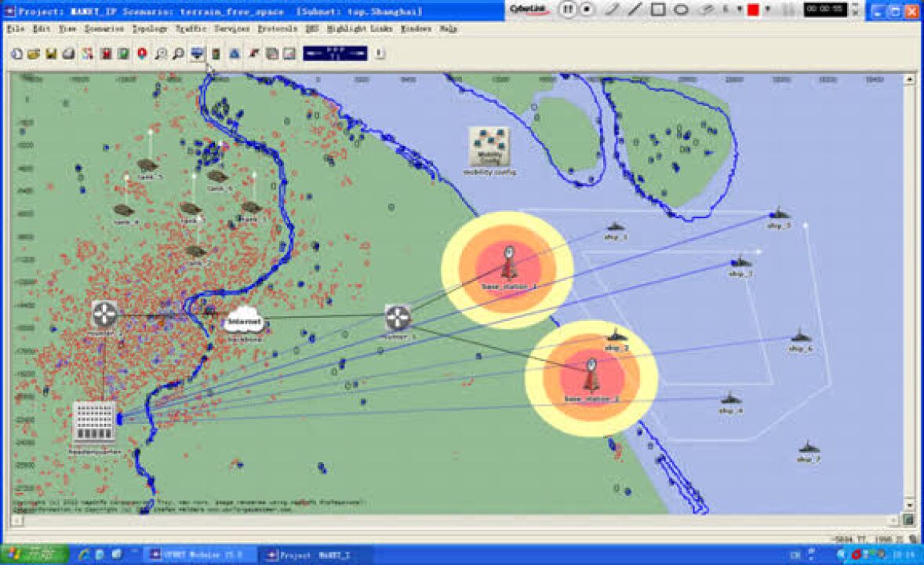The width and height of the screenshot is (924, 565).
Task: Click the Zoom in magnifier icon
Action: (x=160, y=54)
